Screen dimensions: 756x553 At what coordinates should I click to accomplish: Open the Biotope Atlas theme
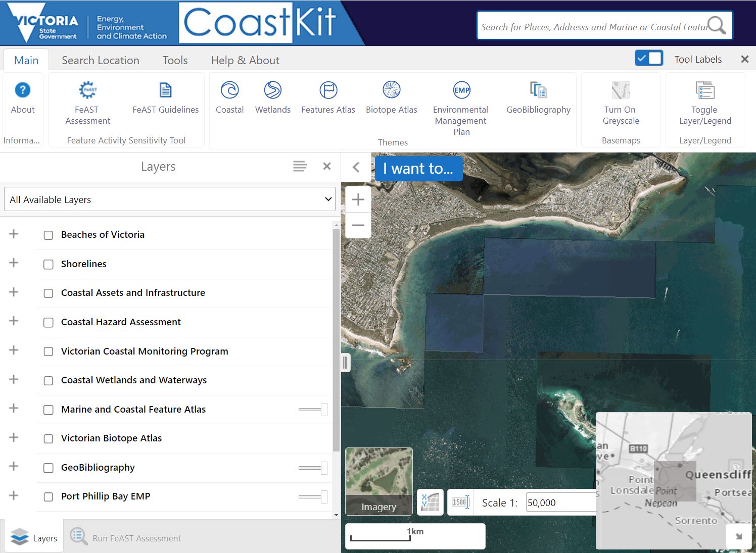point(392,99)
